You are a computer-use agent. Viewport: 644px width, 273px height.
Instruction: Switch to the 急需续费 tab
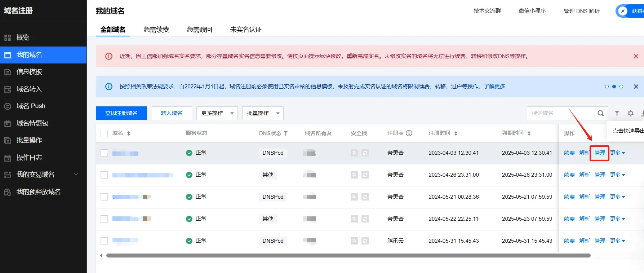(156, 30)
